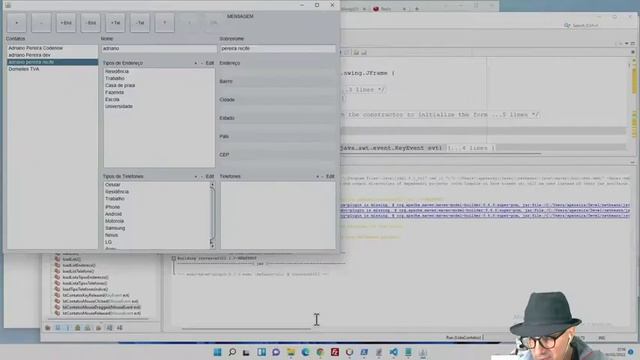Click leftmost filter icon in Navigator toolbar
The image size is (640, 360).
point(48,328)
